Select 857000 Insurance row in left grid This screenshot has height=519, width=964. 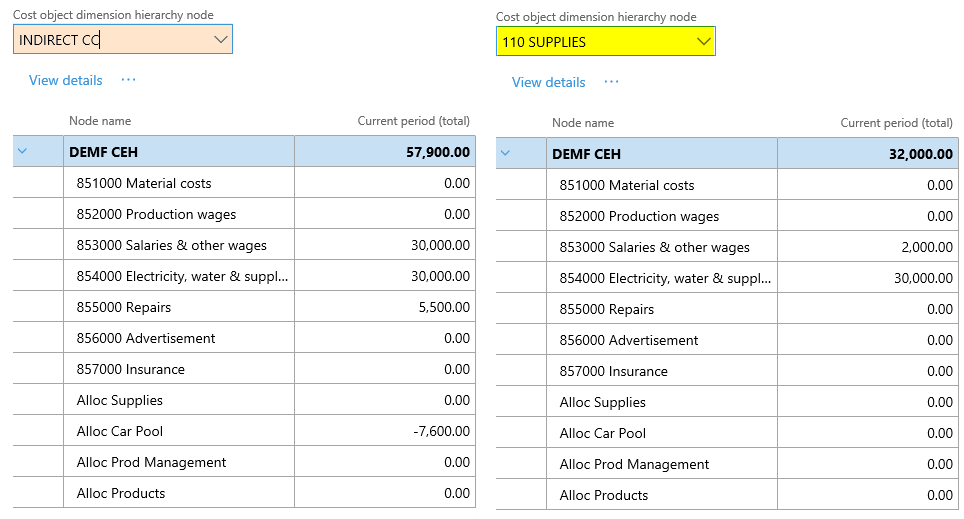point(130,369)
